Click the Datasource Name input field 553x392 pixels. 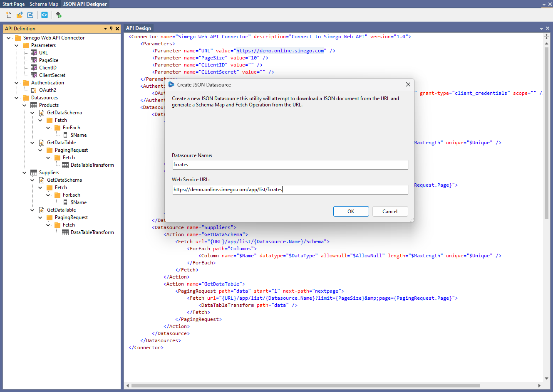click(x=290, y=165)
